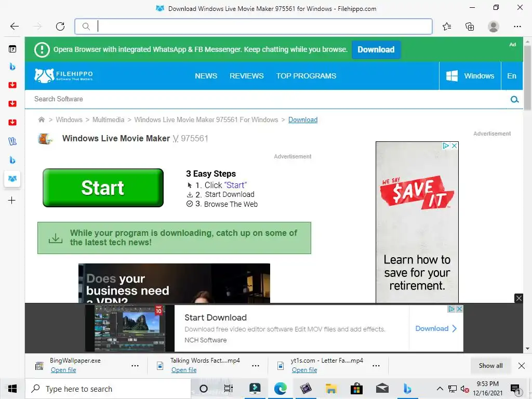Open Cortana circle icon on taskbar
Viewport: 532px width, 399px height.
204,389
